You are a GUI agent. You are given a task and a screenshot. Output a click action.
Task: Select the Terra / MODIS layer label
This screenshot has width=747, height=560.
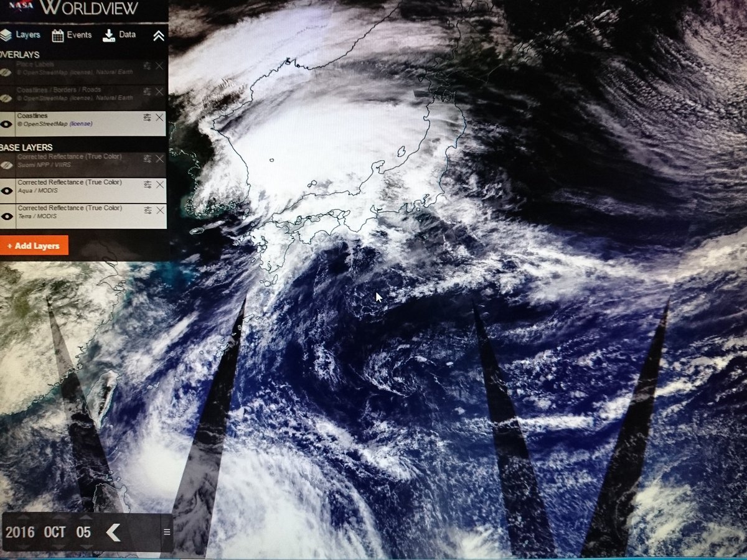coord(37,215)
